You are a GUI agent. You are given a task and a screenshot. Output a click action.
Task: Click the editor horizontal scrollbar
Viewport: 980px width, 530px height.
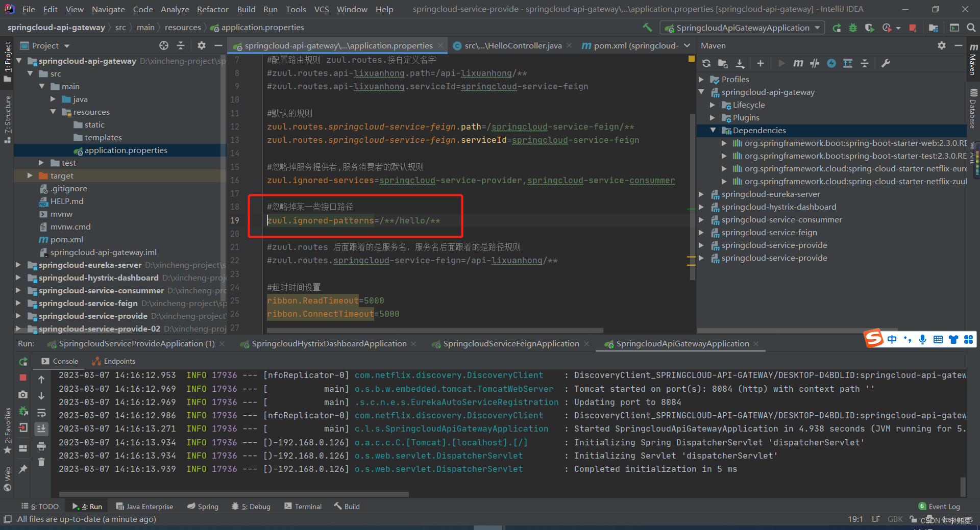click(434, 331)
